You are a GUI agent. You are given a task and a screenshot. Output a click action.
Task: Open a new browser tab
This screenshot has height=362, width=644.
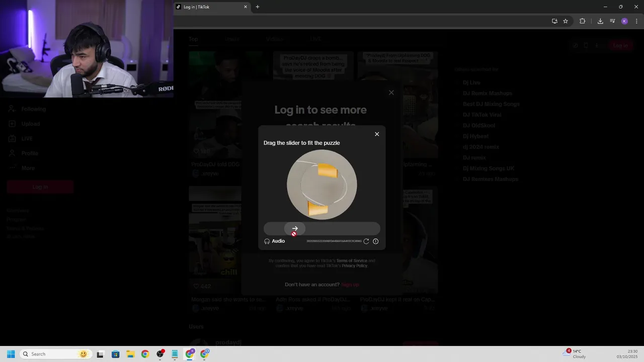(x=258, y=7)
